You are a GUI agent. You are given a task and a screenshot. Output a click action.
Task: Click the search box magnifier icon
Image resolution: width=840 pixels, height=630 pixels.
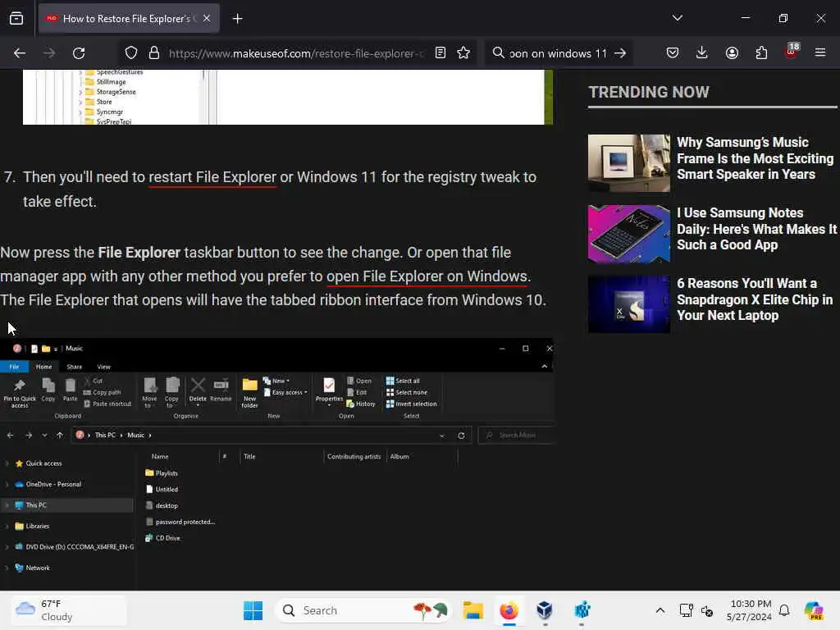pyautogui.click(x=498, y=53)
